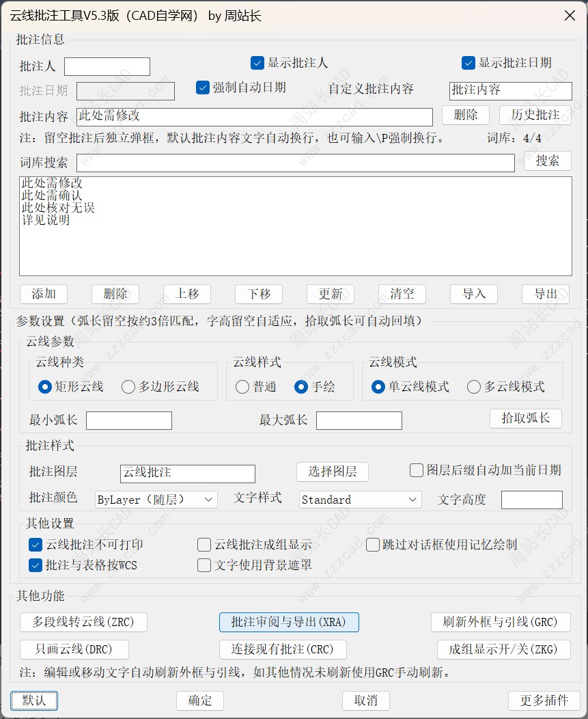Click 更多插件 button

[x=544, y=701]
